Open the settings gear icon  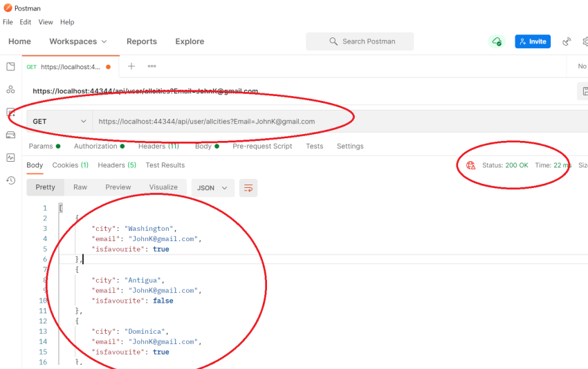[585, 41]
